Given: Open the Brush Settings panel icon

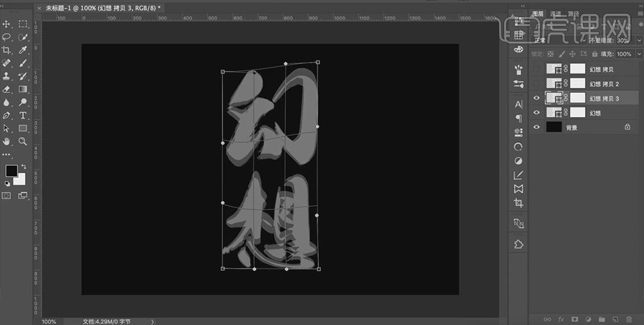Looking at the screenshot, I should pos(518,84).
